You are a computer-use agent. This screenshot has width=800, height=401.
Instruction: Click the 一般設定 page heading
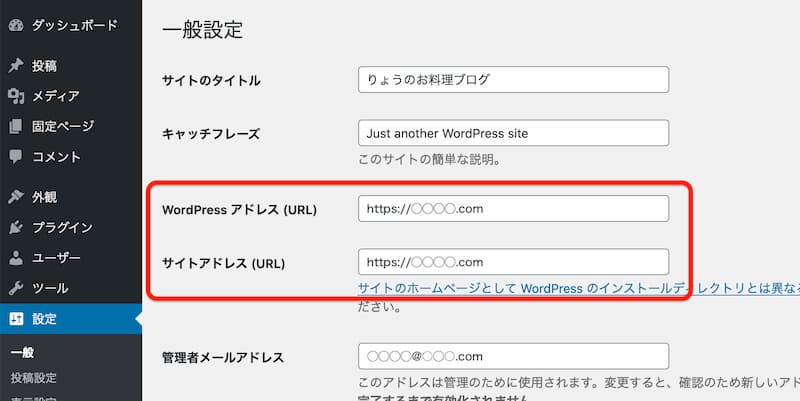tap(203, 30)
